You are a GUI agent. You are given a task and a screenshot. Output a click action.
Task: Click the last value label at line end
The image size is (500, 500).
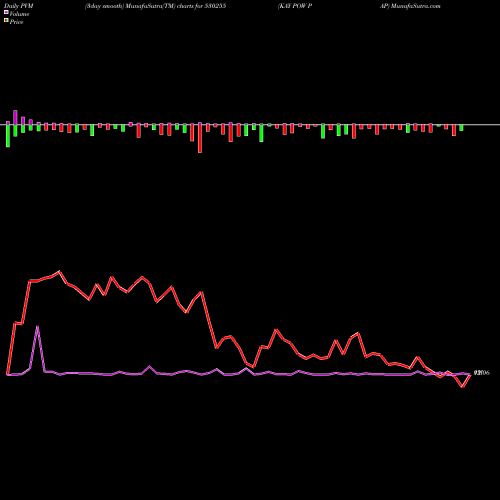(482, 373)
